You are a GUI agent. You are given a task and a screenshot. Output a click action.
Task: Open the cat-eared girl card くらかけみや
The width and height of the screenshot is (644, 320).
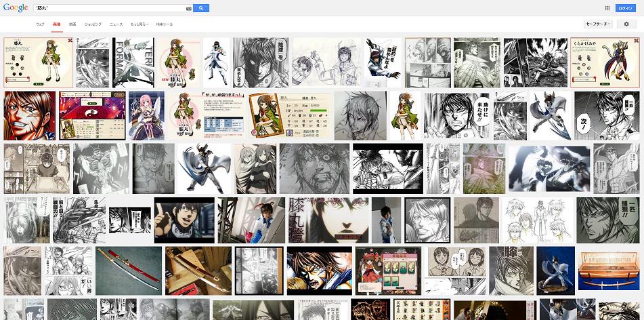pyautogui.click(x=605, y=63)
